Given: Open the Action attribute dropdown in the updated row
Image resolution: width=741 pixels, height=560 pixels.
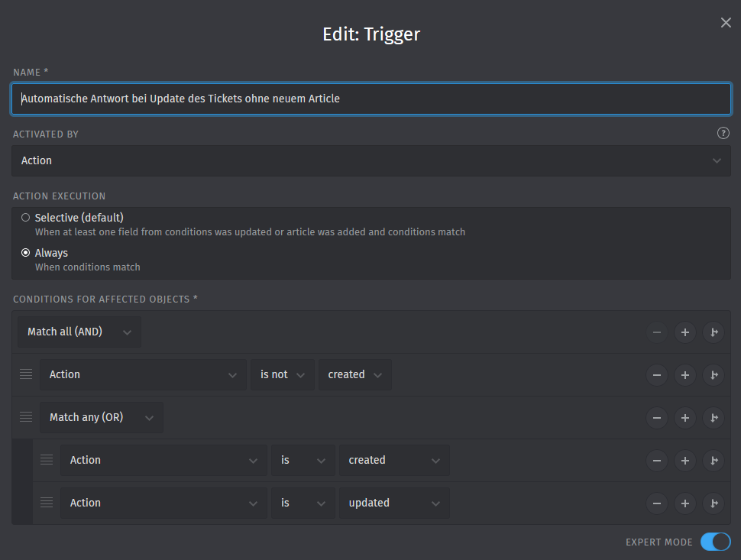Looking at the screenshot, I should [x=163, y=503].
